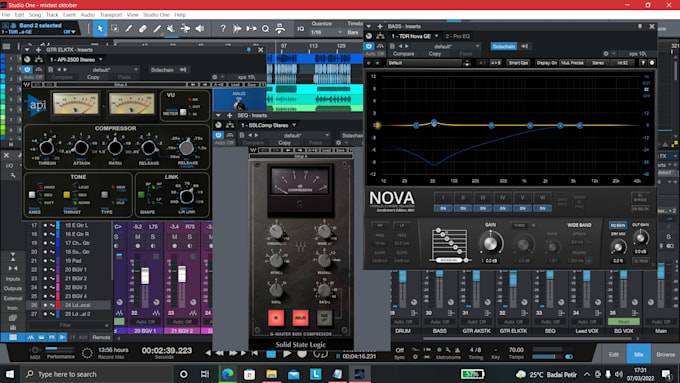Open the Song menu
Viewport: 680px width, 383px height.
tap(35, 15)
